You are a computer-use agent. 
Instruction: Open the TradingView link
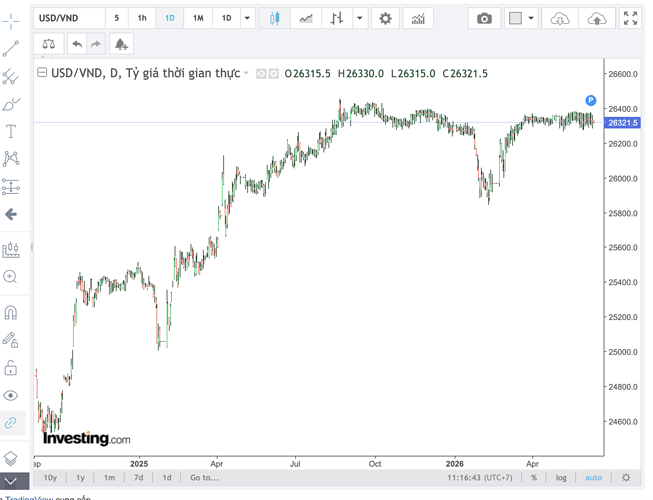point(29,498)
